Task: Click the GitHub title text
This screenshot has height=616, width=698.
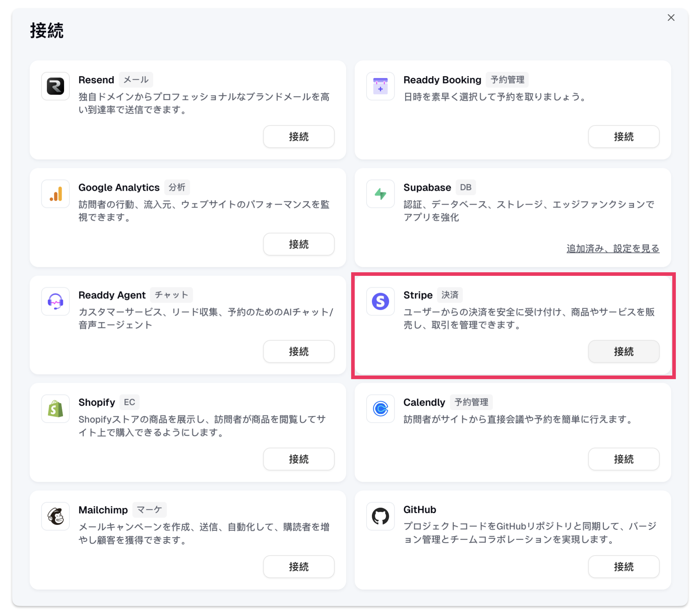Action: (x=420, y=510)
